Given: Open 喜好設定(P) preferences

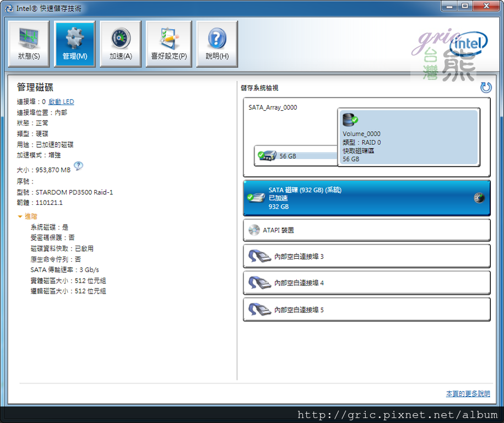Looking at the screenshot, I should (169, 44).
